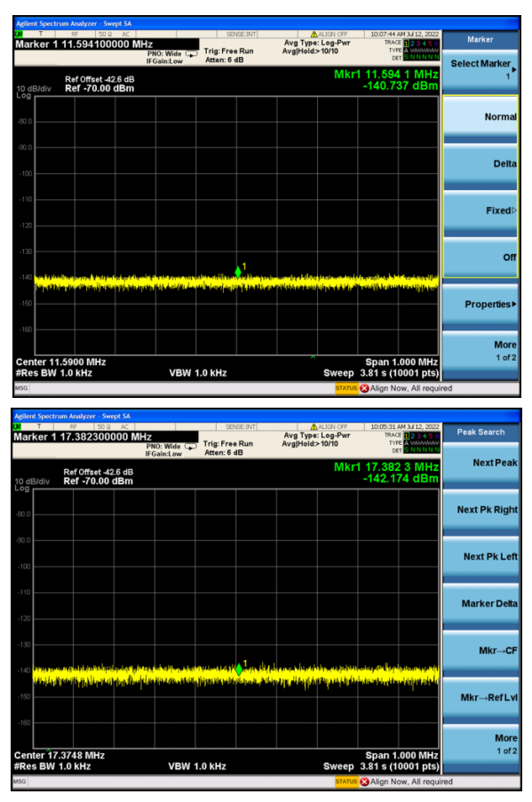The height and width of the screenshot is (802, 532).
Task: Open the Fixed marker softkey options
Action: click(x=480, y=211)
